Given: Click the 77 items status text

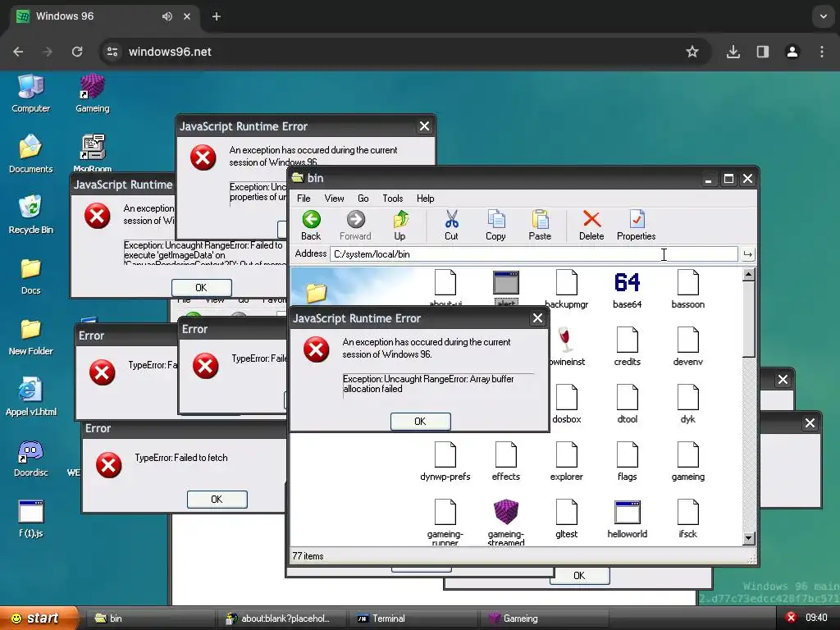Looking at the screenshot, I should coord(308,556).
